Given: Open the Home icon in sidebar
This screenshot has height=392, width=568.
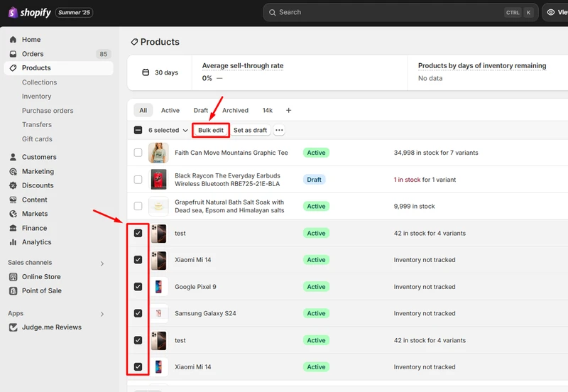Looking at the screenshot, I should [13, 40].
